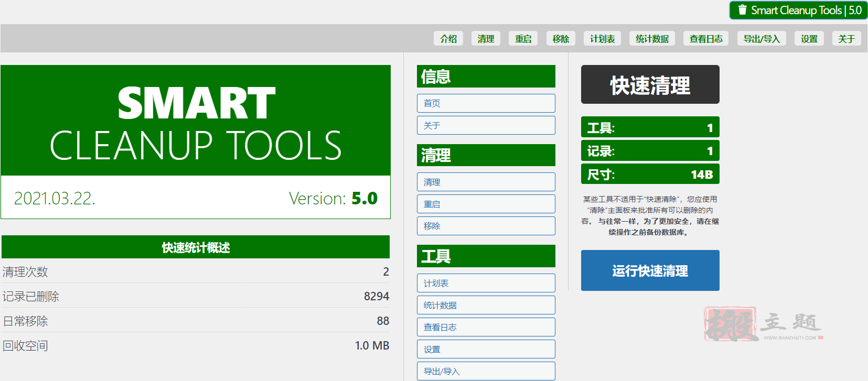Switch to the 清理 top navigation tab
The height and width of the screenshot is (381, 868).
tap(486, 39)
